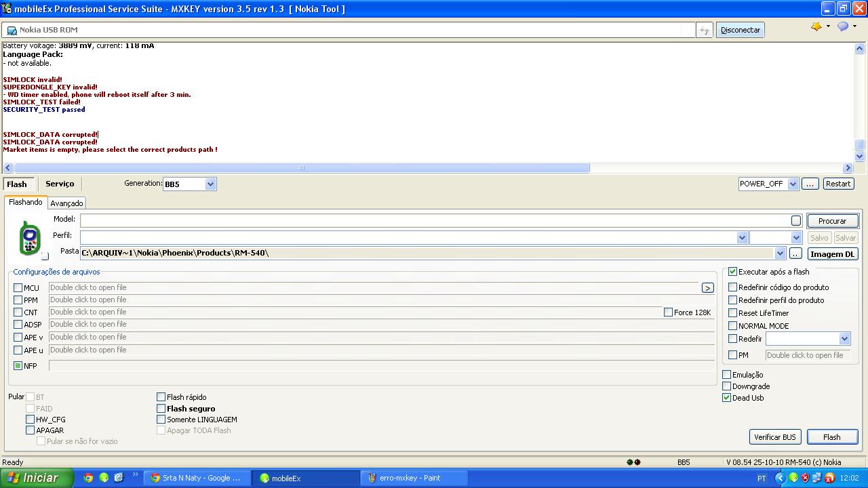The height and width of the screenshot is (488, 868).
Task: Enable the ADSP file checkbox
Action: pyautogui.click(x=18, y=325)
